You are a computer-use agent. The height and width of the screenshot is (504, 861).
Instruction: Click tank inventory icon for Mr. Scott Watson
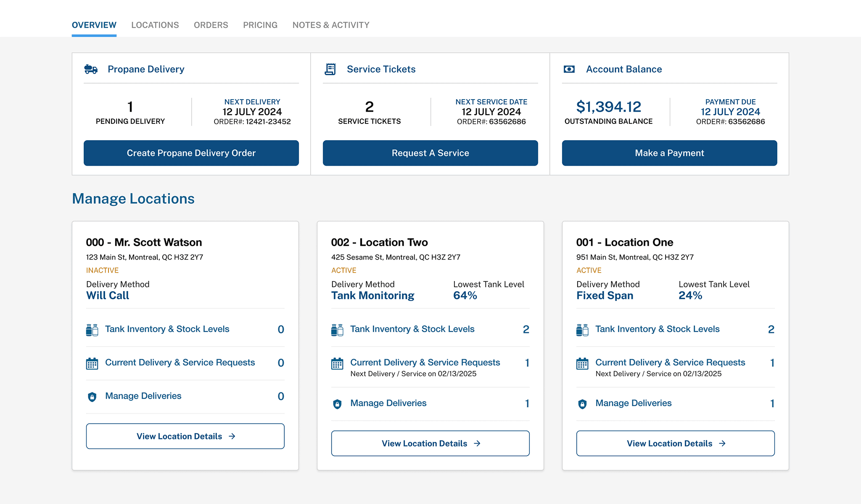(92, 330)
